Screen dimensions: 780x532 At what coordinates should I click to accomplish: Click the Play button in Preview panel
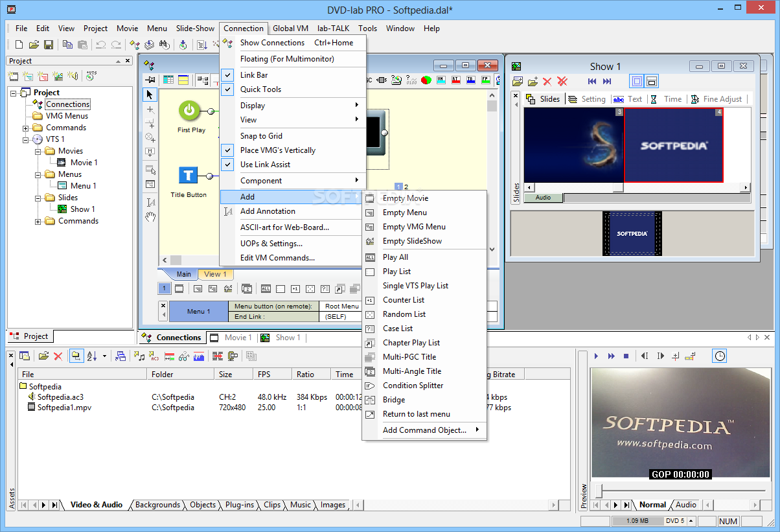point(597,356)
